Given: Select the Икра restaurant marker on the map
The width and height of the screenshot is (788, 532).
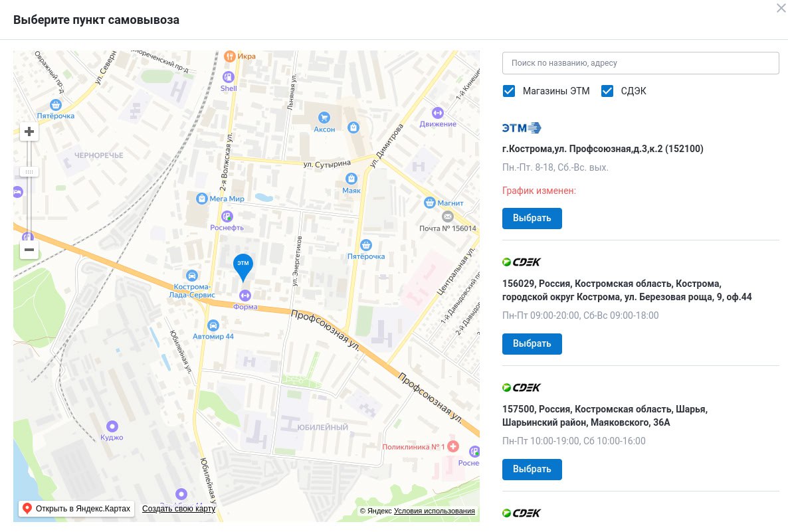Looking at the screenshot, I should [229, 56].
